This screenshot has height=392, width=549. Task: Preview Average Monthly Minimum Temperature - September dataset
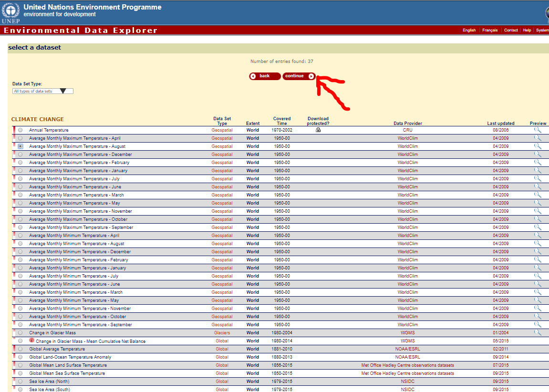[538, 324]
